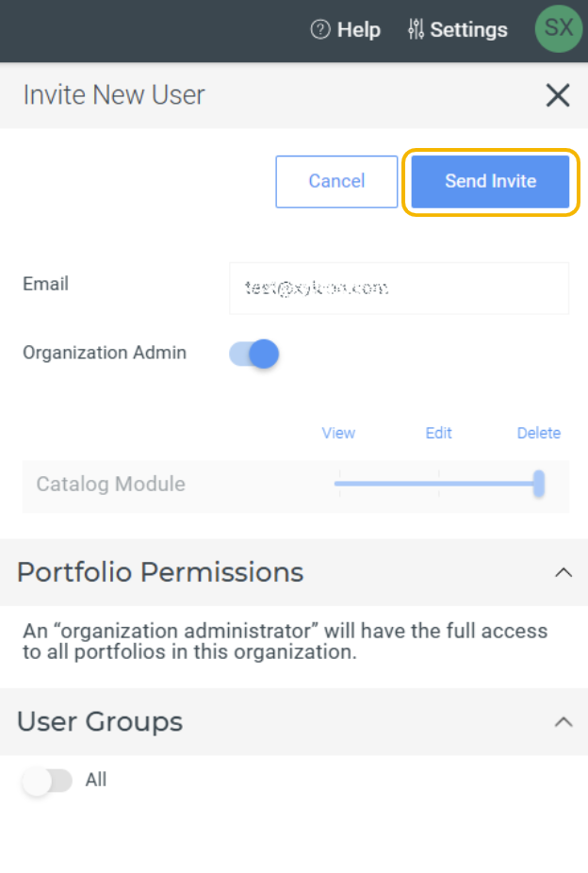Click the Catalog Module slider handle
Viewport: 588px width, 873px height.
point(538,484)
